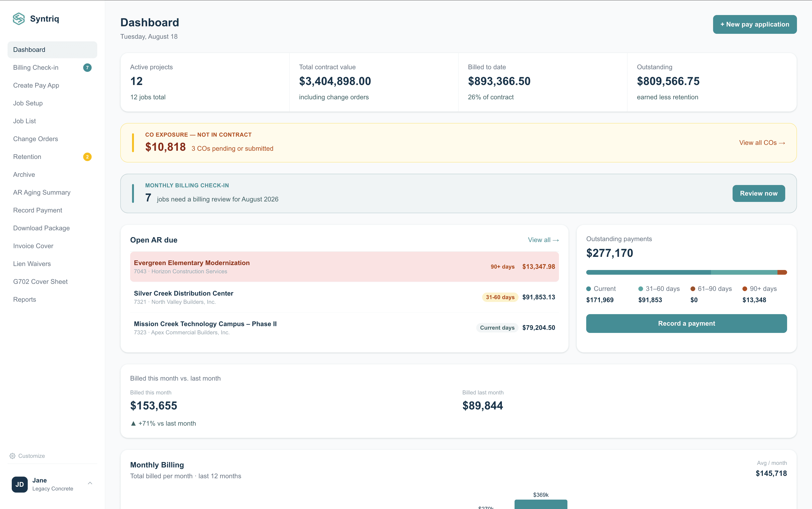This screenshot has width=812, height=509.
Task: Click the Current legend dot
Action: click(x=589, y=289)
